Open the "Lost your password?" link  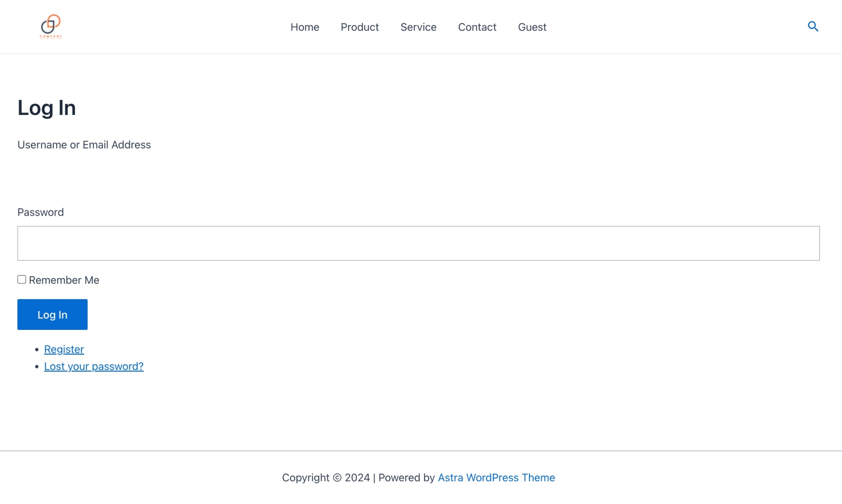(93, 366)
